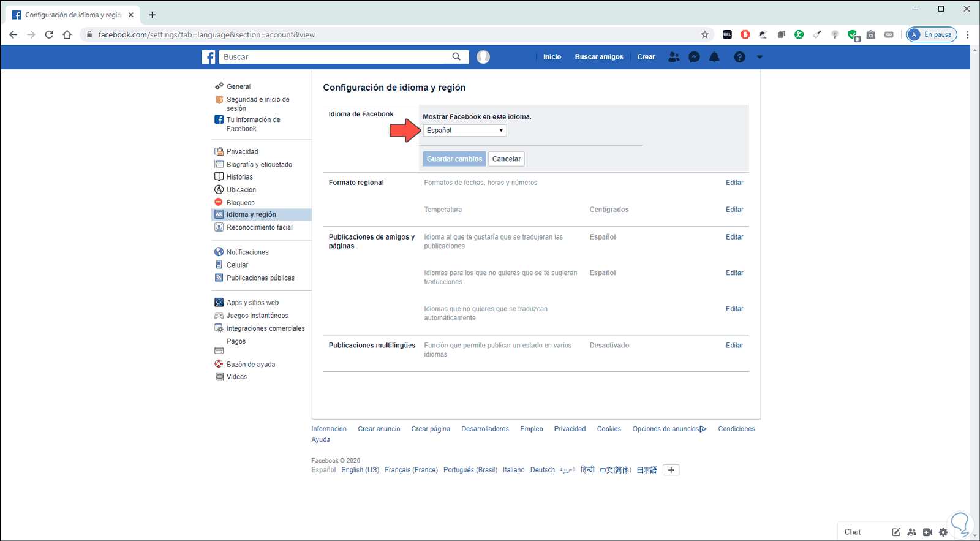Edit the date, time and number formats

click(x=734, y=183)
